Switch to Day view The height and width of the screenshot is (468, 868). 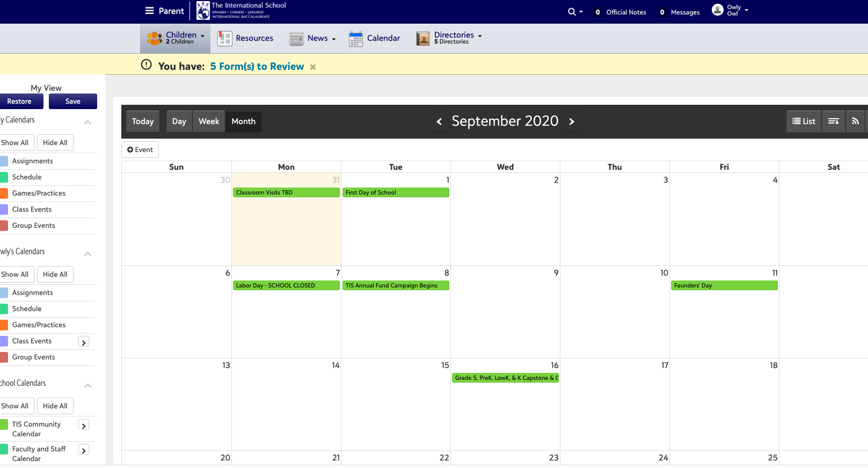pyautogui.click(x=179, y=121)
